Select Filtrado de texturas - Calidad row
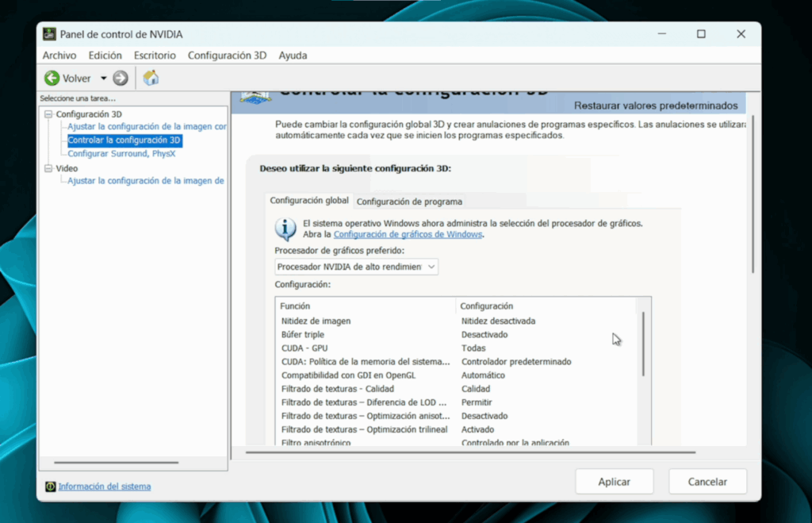The height and width of the screenshot is (523, 812). click(x=458, y=389)
